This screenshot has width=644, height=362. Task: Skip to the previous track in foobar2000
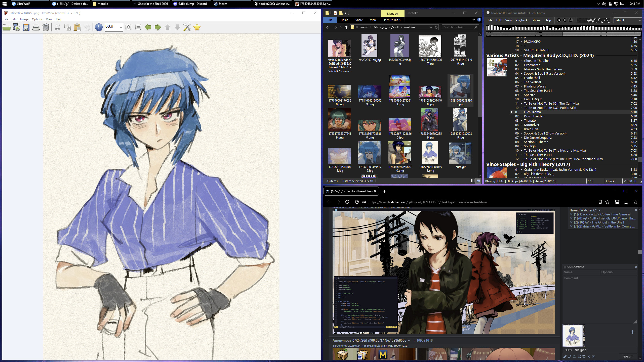[x=559, y=20]
